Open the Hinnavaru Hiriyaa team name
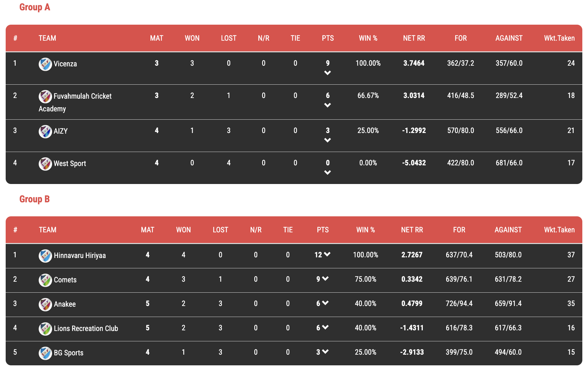The height and width of the screenshot is (372, 588). pos(80,256)
